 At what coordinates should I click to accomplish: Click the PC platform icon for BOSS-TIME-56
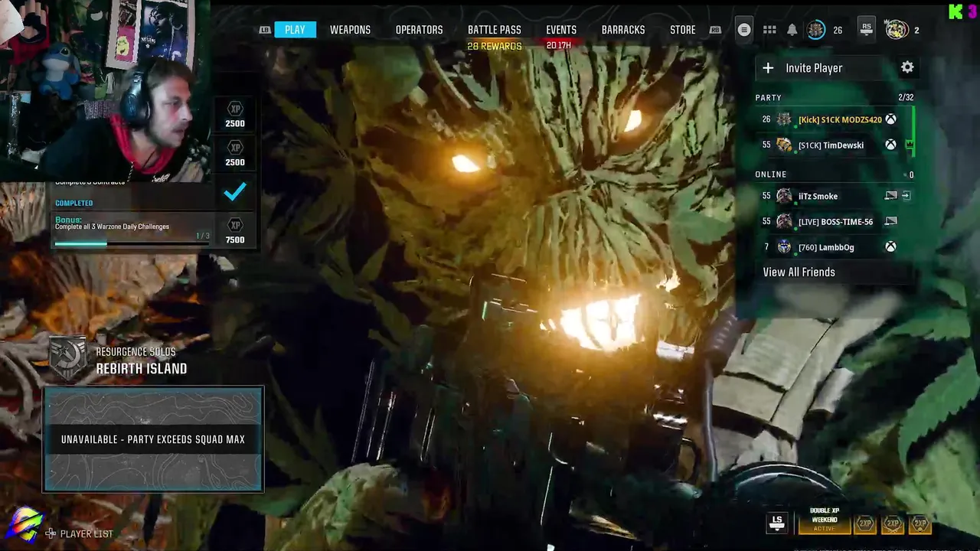click(x=890, y=221)
